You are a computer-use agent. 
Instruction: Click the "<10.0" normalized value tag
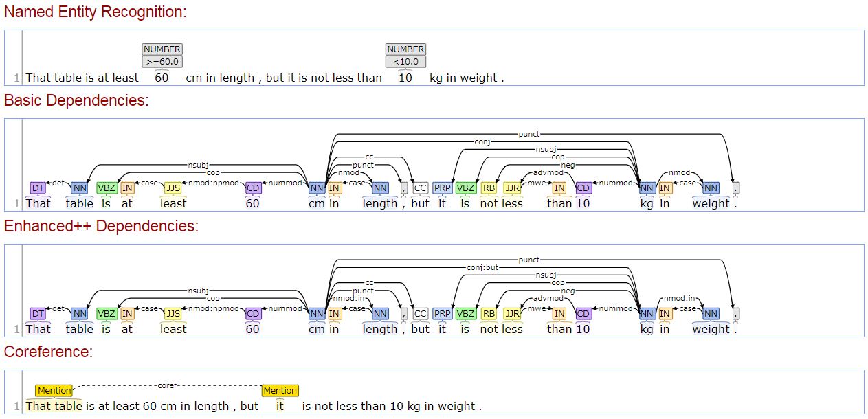tap(405, 62)
